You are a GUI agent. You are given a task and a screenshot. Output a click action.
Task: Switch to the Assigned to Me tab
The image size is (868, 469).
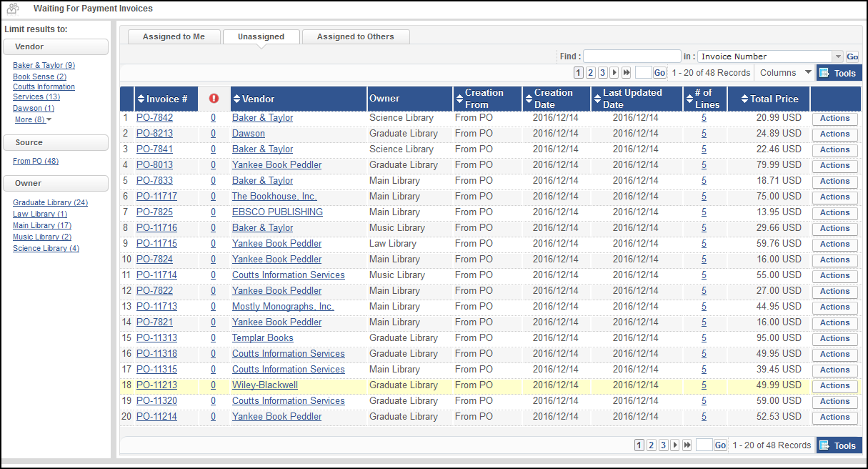(174, 36)
